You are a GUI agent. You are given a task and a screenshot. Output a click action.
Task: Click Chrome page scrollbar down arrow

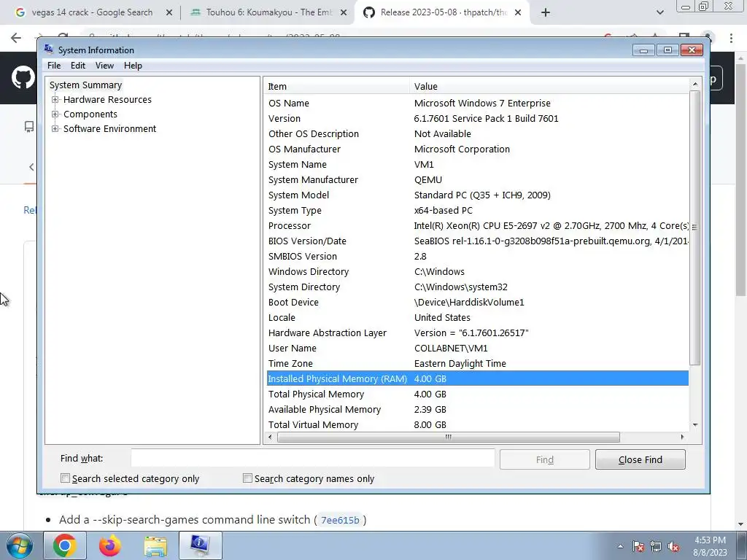tap(741, 524)
